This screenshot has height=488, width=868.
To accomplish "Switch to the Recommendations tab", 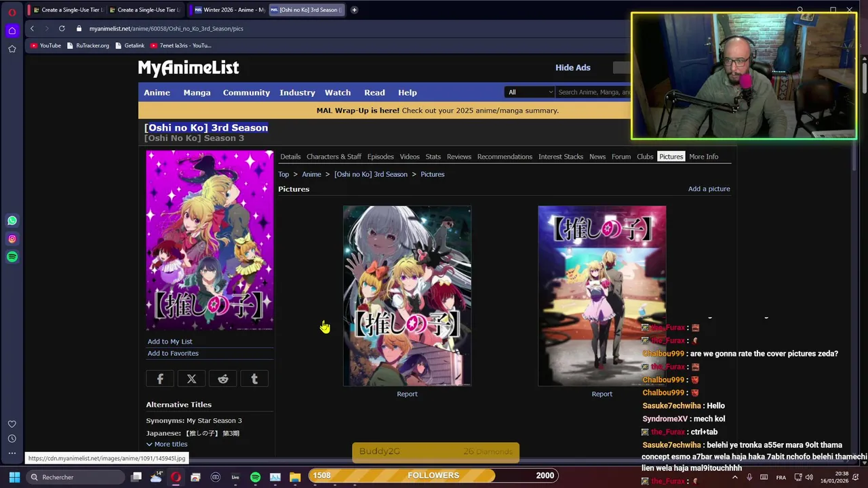I will pyautogui.click(x=505, y=157).
